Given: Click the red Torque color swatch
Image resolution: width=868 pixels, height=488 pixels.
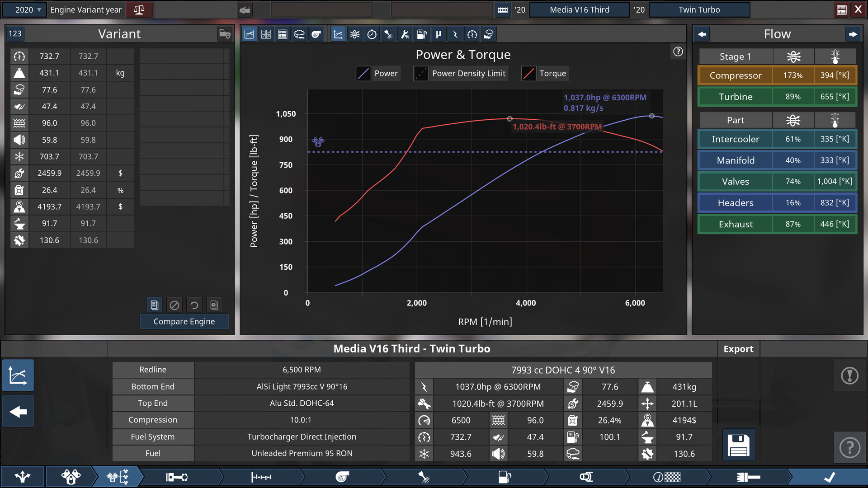Looking at the screenshot, I should pyautogui.click(x=528, y=74).
